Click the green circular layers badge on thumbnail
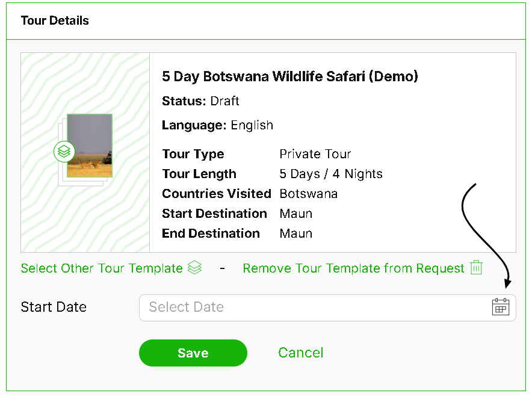Image resolution: width=532 pixels, height=399 pixels. (64, 151)
